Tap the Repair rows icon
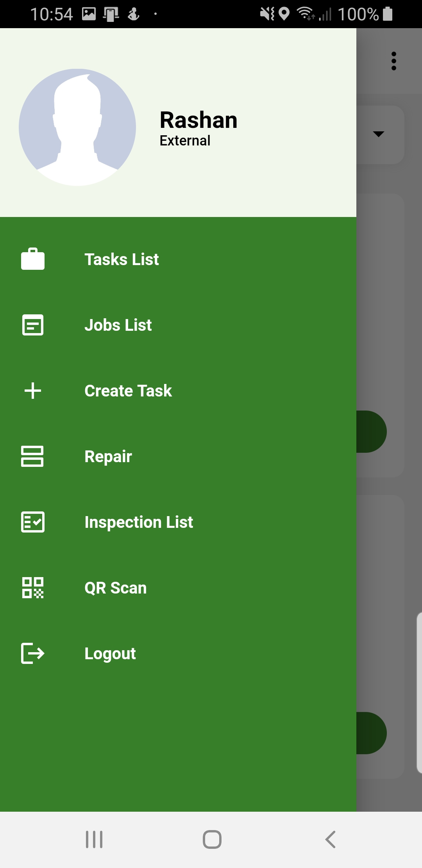Image resolution: width=422 pixels, height=868 pixels. 33,456
